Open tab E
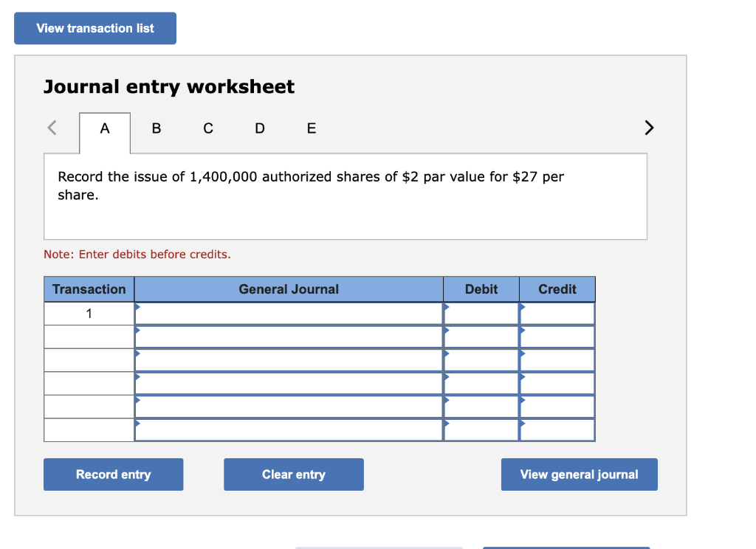Viewport: 756px width, 549px height. pyautogui.click(x=312, y=128)
